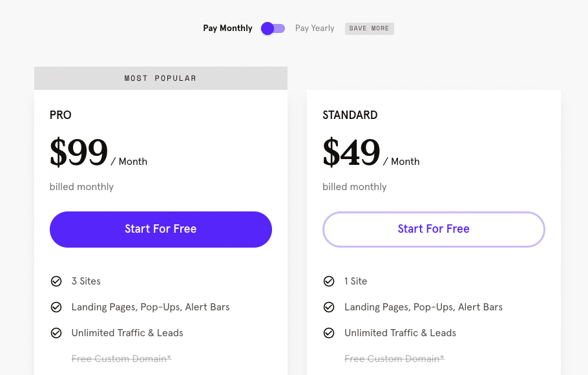Start the Standard plan for free
Viewport: 588px width, 375px height.
click(434, 230)
